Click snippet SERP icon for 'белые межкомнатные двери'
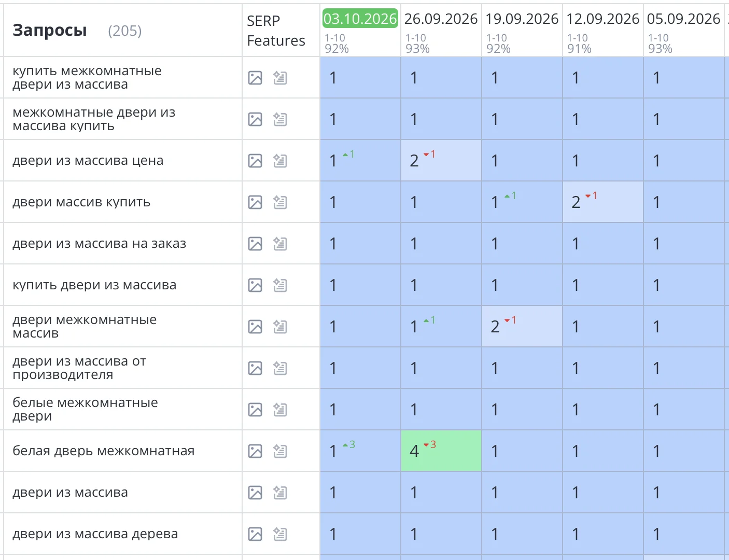 (x=280, y=410)
